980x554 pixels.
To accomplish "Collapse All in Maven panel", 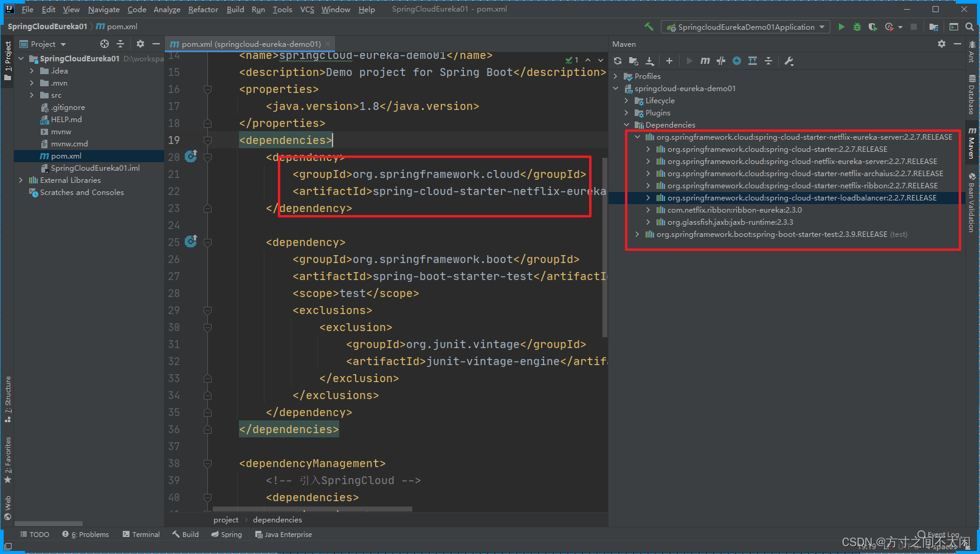I will click(768, 61).
